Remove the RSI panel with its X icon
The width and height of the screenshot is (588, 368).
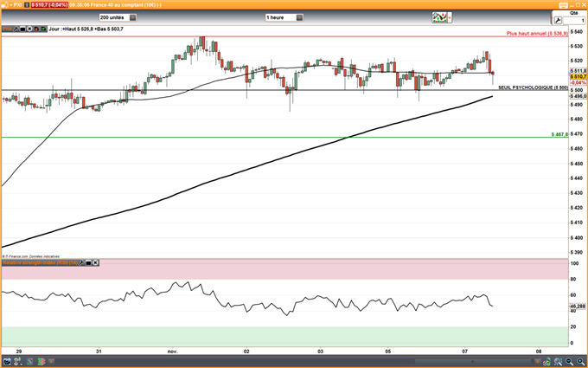click(x=95, y=263)
